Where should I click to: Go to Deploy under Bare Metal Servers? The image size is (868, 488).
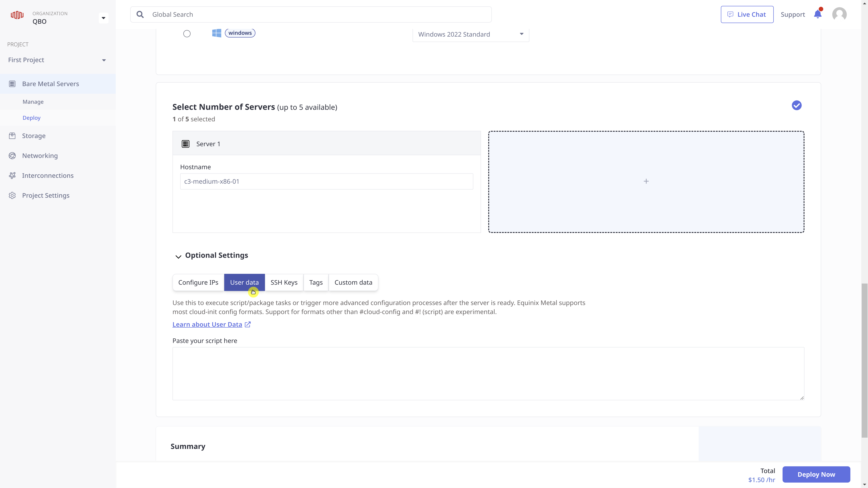(31, 118)
